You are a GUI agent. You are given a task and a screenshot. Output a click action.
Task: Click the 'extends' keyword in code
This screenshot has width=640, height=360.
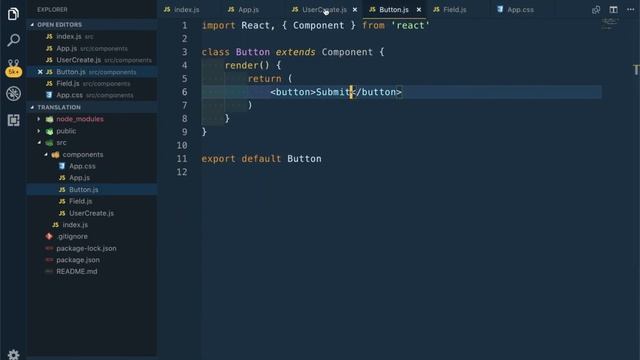coord(296,52)
